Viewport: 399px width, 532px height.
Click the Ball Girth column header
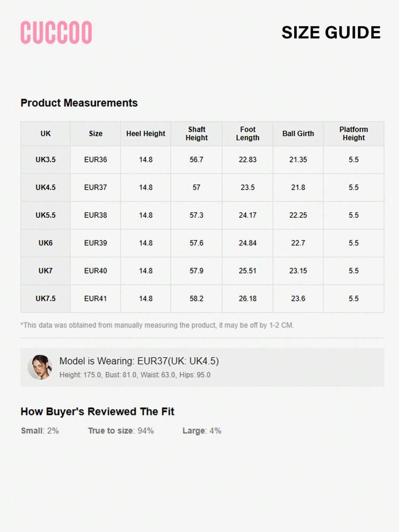point(298,134)
